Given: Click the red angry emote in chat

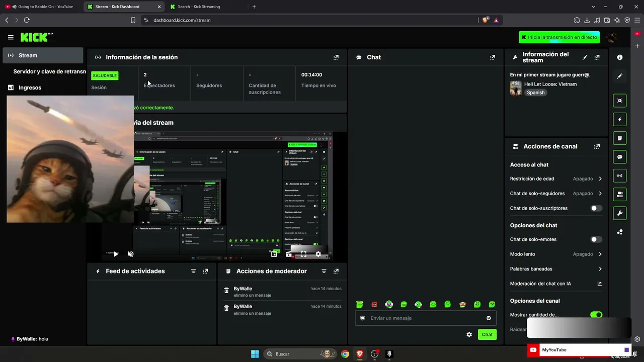Looking at the screenshot, I should 374,304.
